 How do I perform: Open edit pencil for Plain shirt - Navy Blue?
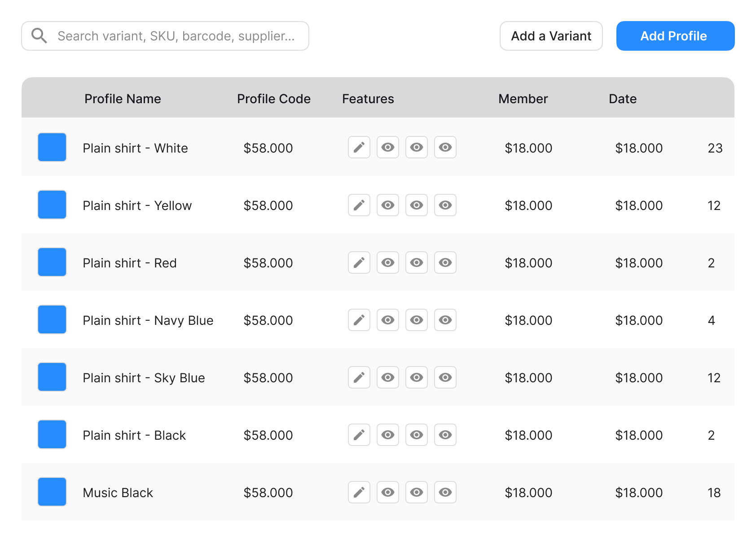click(359, 320)
